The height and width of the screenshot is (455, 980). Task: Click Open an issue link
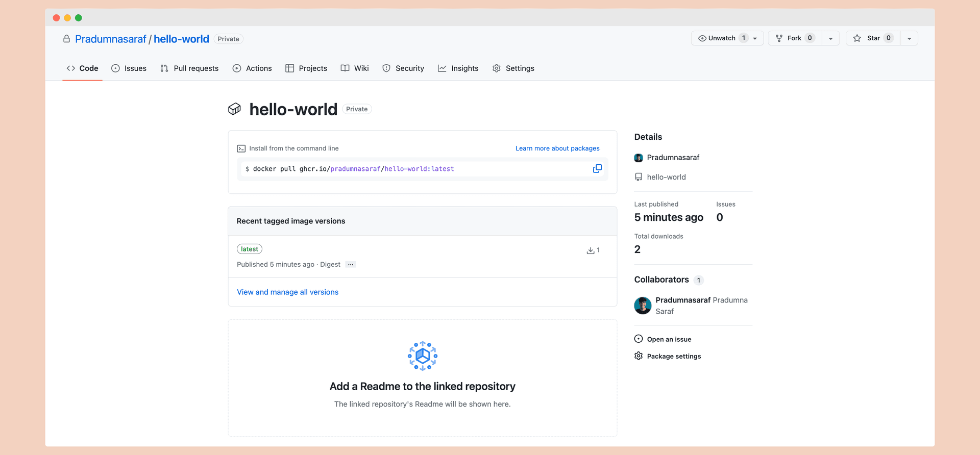click(x=669, y=339)
